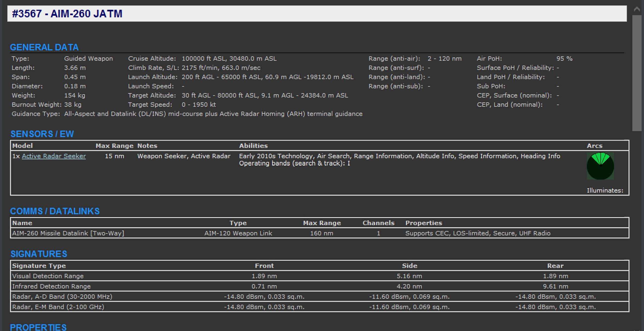Click the GENERAL DATA section header
644x331 pixels.
point(44,47)
